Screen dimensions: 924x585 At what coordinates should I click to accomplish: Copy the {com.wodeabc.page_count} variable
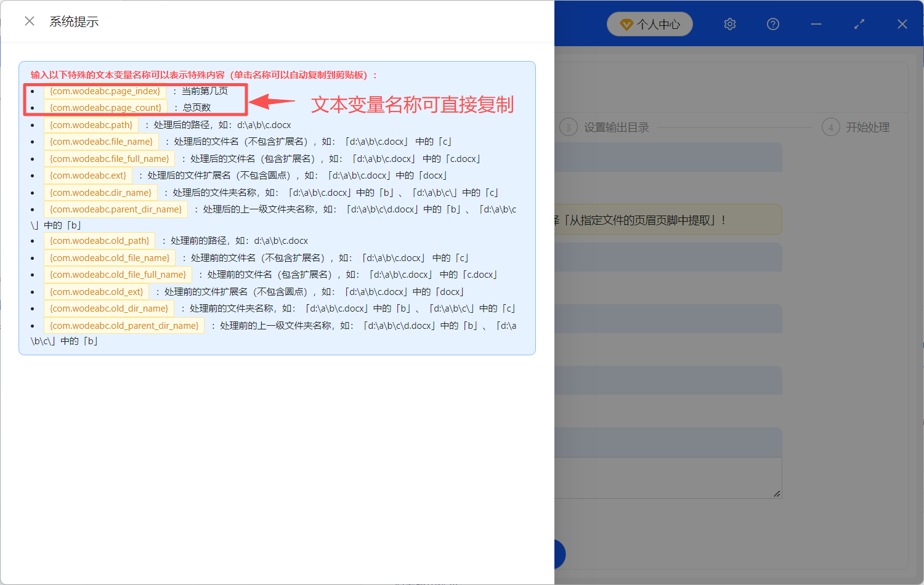(105, 107)
